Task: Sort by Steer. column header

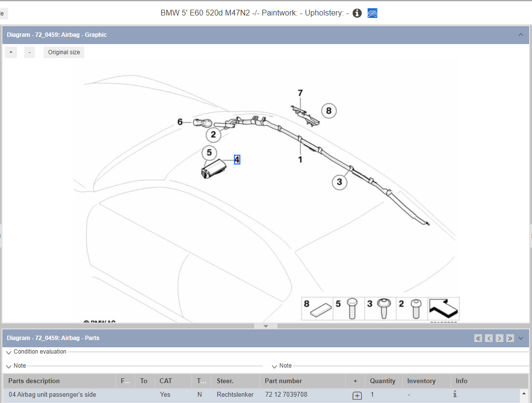Action: [x=236, y=381]
